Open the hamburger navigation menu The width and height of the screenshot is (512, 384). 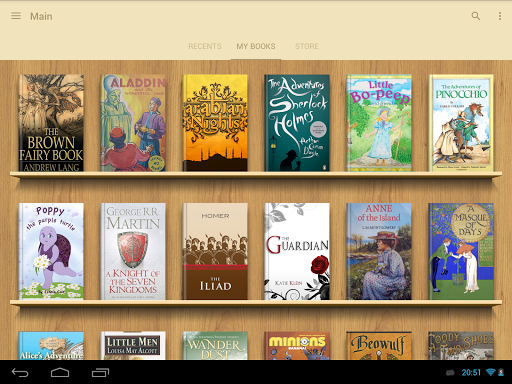[16, 16]
